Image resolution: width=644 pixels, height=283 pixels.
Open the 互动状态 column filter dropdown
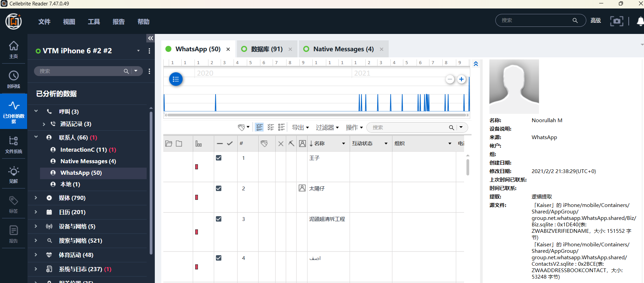pos(386,144)
